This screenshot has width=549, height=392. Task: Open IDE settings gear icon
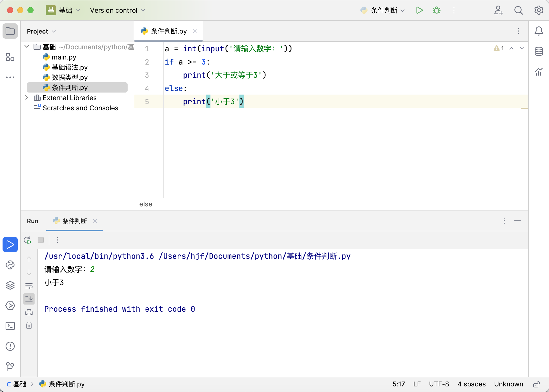pyautogui.click(x=539, y=10)
